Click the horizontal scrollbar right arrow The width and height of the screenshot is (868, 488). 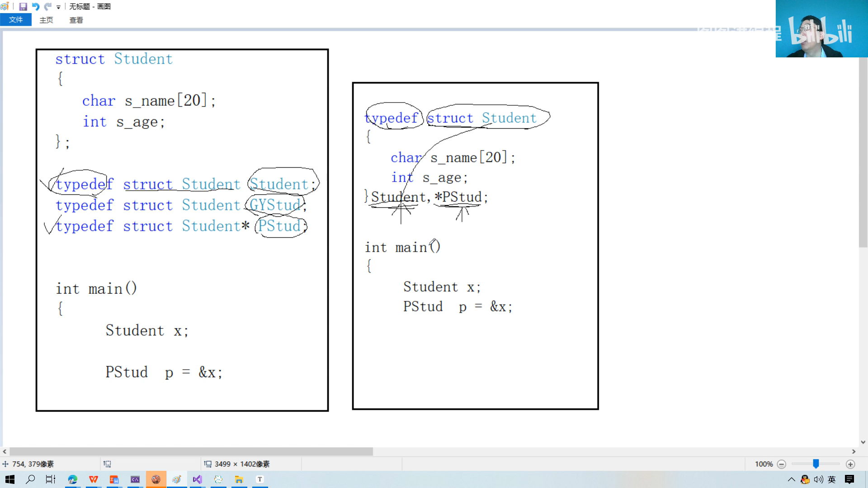(854, 451)
